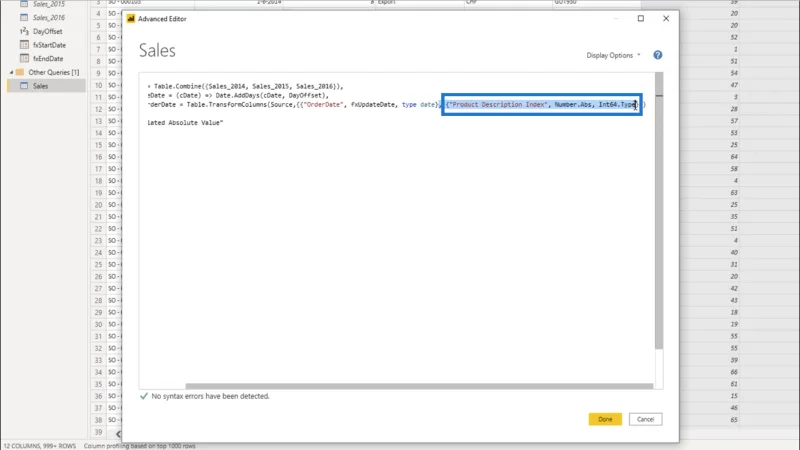
Task: Click the scroll-left arrow under data grid
Action: pos(118,434)
